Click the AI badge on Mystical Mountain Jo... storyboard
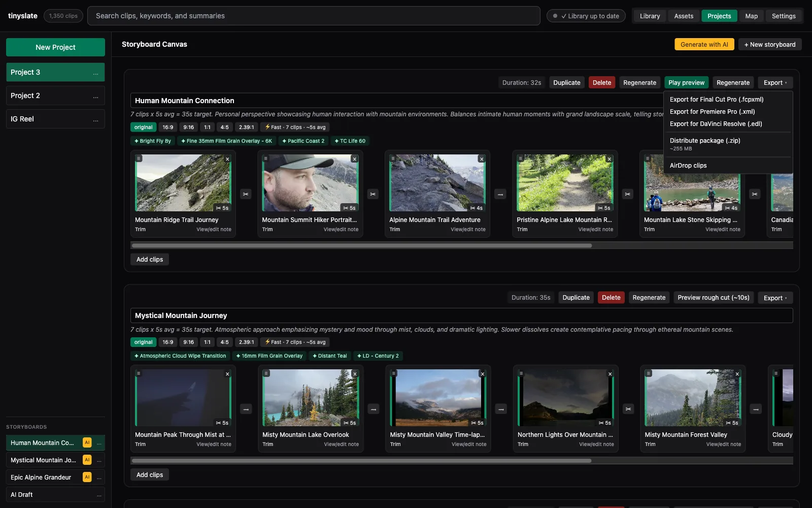The width and height of the screenshot is (812, 508). pos(87,460)
